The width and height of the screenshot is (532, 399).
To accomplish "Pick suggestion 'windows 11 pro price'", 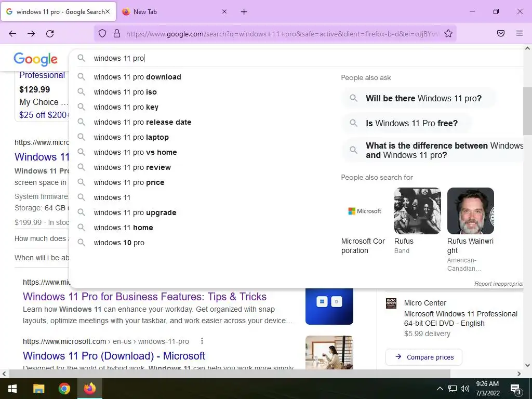I will tap(129, 182).
